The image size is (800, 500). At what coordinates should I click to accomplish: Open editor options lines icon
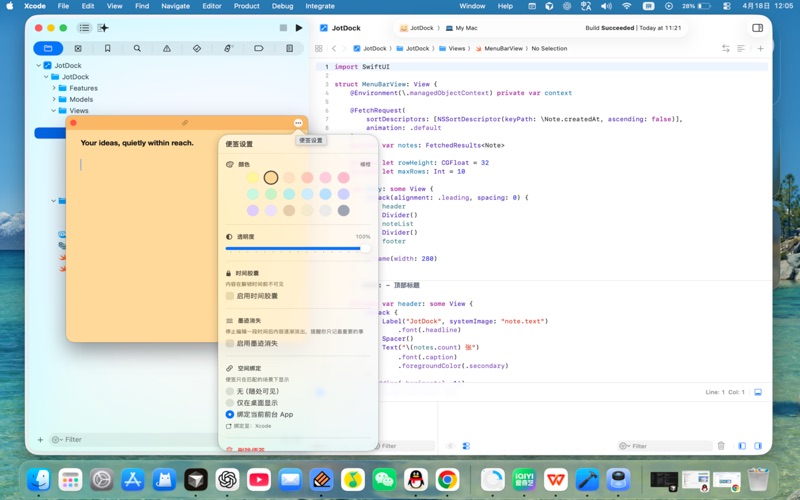tap(741, 48)
